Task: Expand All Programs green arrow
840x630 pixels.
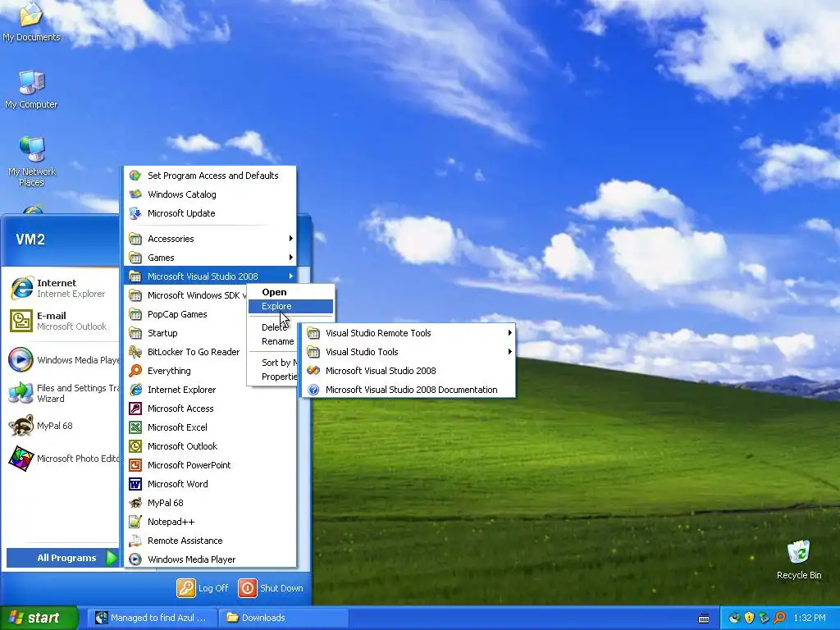Action: pyautogui.click(x=112, y=558)
